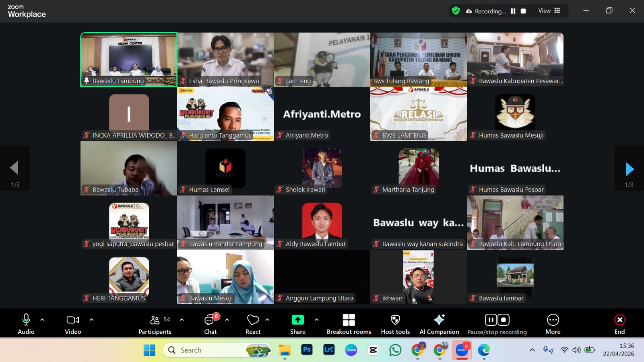Screen dimensions: 644x362
Task: Click the Sholek Irawan avatar
Action: click(x=322, y=168)
